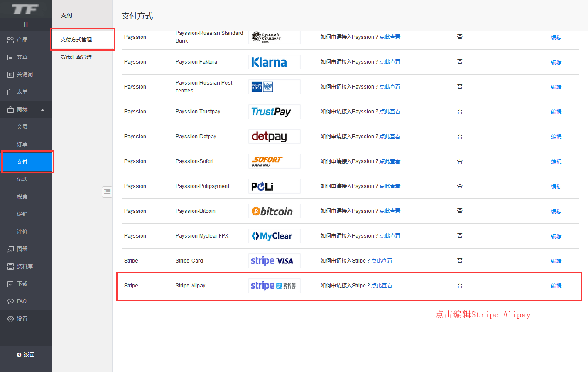Collapse the 商城 menu arrow
Viewport: 588px width, 372px height.
point(43,110)
